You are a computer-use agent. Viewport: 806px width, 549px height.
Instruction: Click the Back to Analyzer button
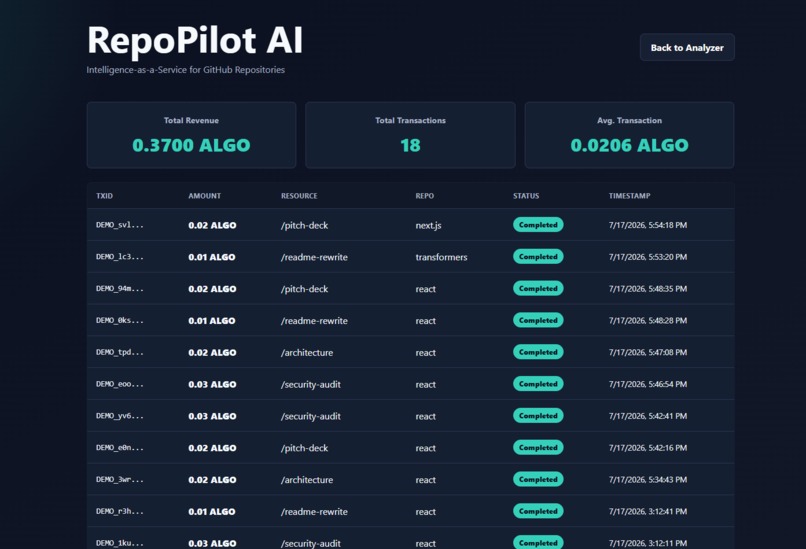687,47
